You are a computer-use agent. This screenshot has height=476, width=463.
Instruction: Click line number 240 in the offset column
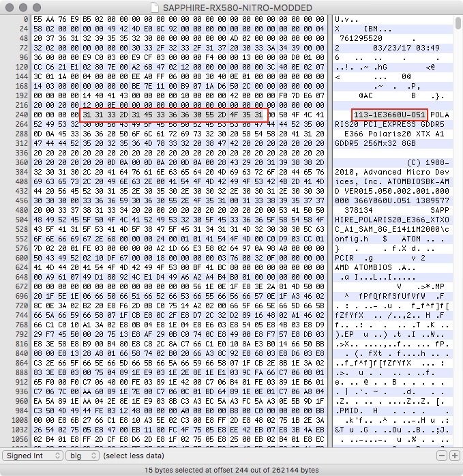22,115
